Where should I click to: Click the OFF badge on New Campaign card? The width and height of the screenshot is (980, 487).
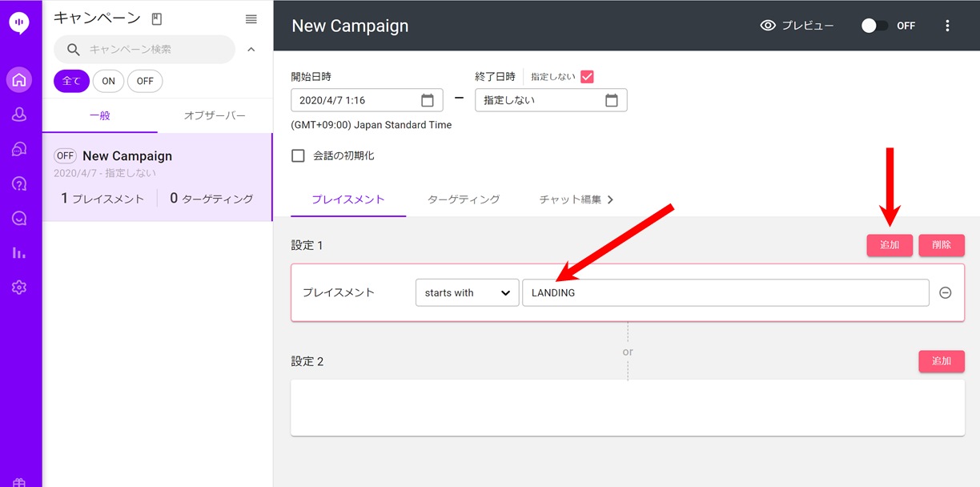(x=65, y=156)
